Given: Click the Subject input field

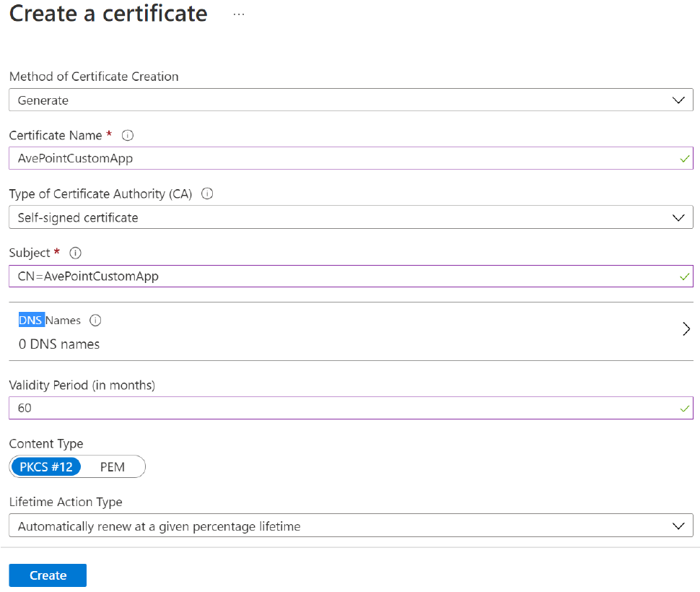Looking at the screenshot, I should tap(289, 276).
